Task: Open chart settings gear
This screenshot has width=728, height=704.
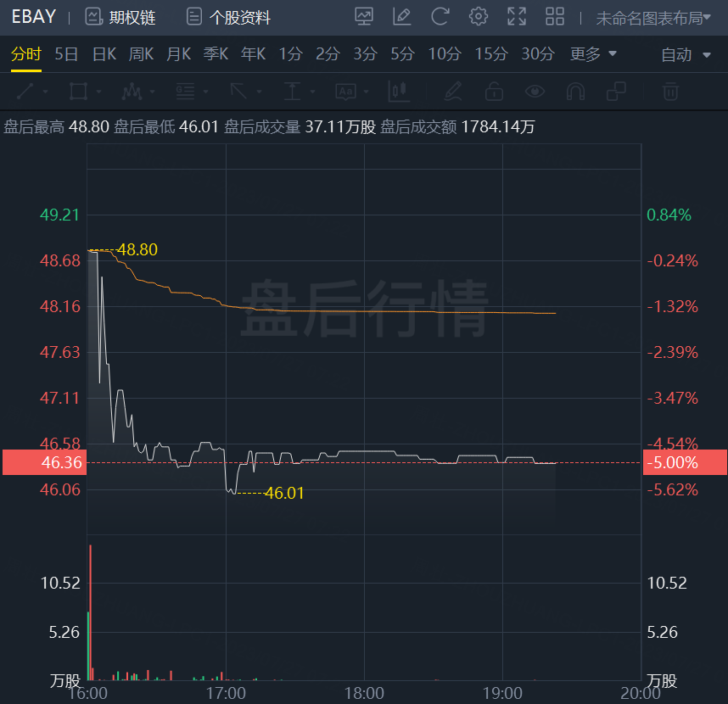Action: coord(479,16)
